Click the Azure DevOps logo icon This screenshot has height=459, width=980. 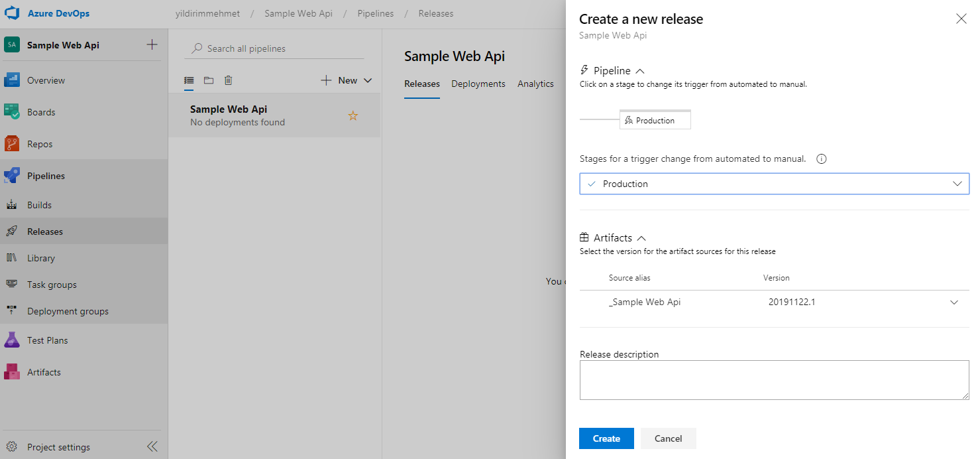pos(12,13)
